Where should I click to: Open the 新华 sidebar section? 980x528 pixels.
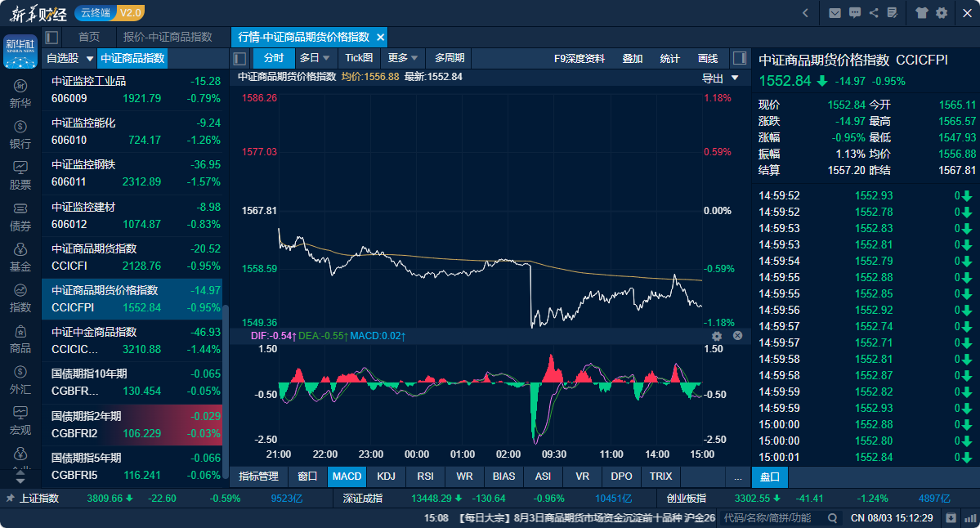(20, 94)
